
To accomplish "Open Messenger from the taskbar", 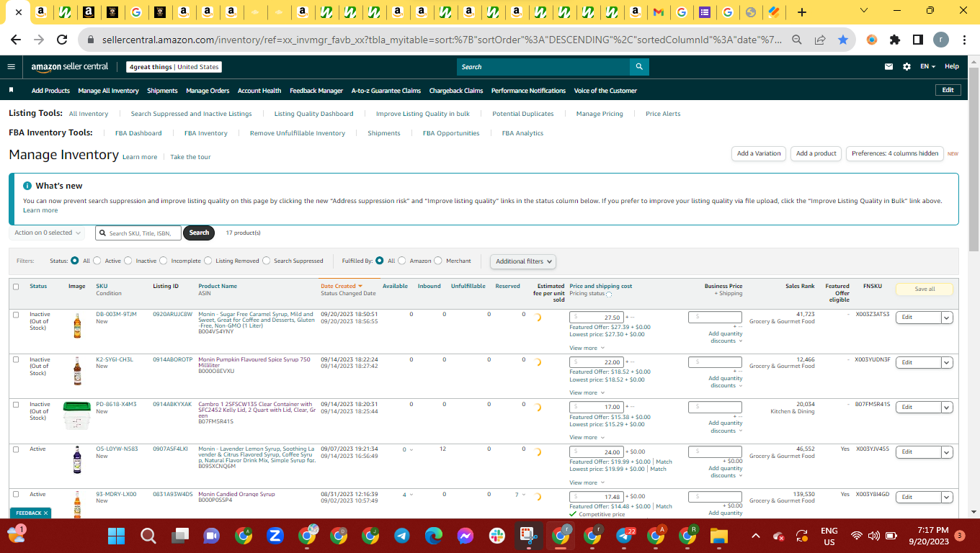I will [465, 536].
